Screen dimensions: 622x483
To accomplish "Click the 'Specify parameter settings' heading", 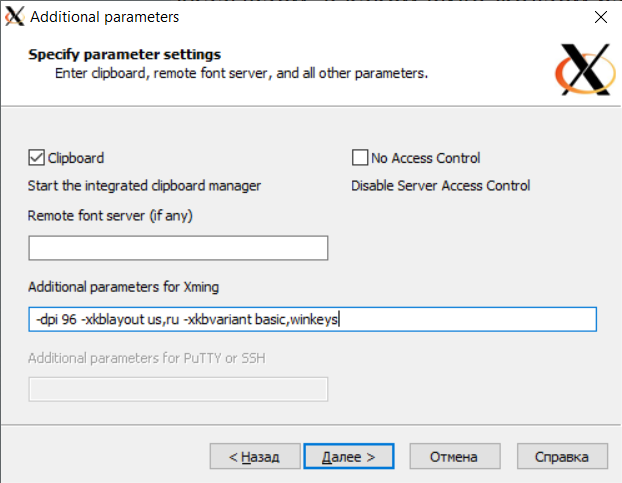I will [x=124, y=54].
